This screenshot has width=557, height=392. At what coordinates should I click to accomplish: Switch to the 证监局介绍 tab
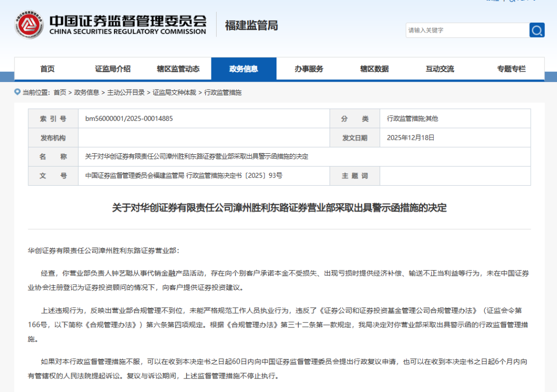(x=112, y=68)
